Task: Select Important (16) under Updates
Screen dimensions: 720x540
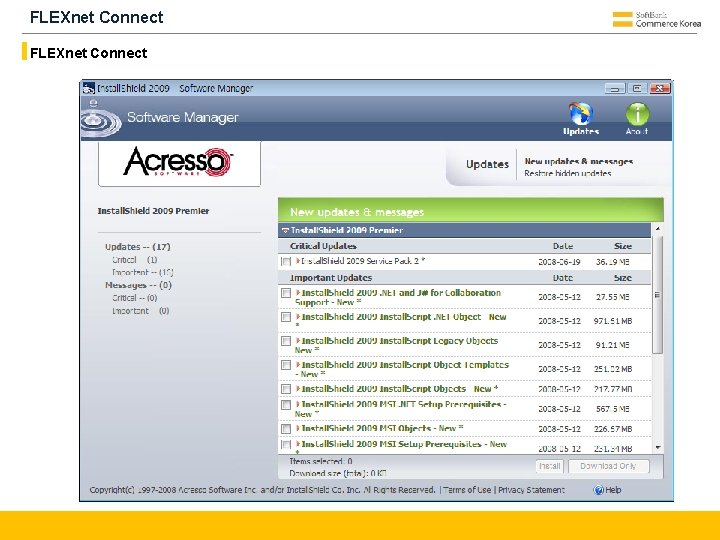Action: (x=142, y=272)
